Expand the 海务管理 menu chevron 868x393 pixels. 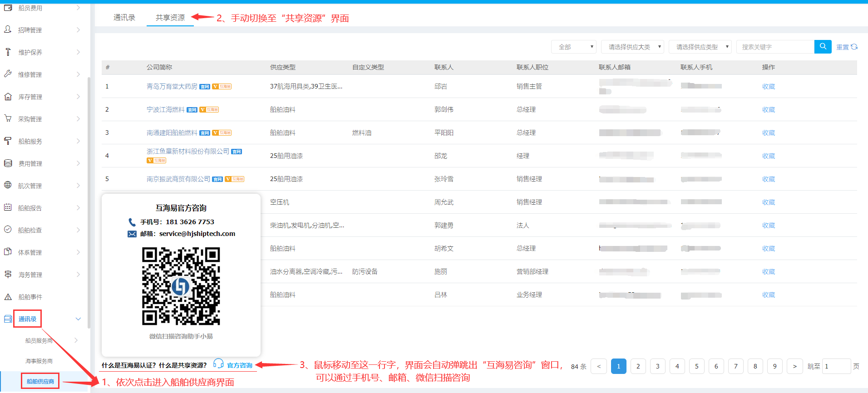78,274
